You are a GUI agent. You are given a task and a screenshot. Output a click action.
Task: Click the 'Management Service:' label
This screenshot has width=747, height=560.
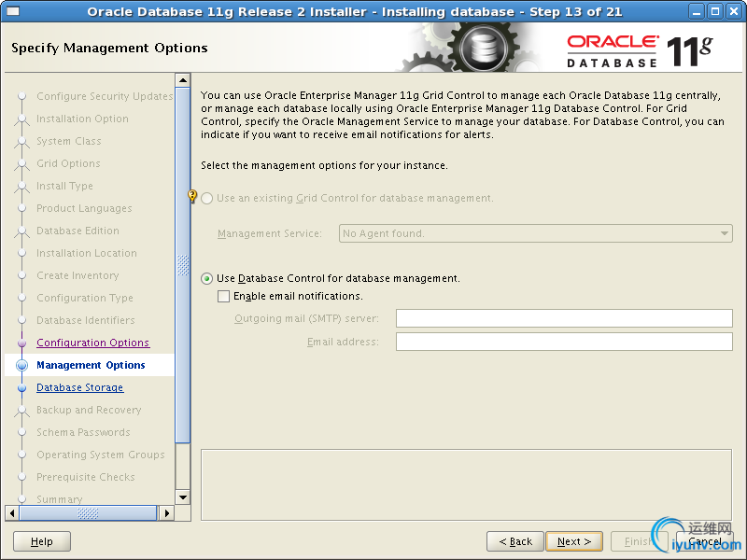(x=270, y=233)
